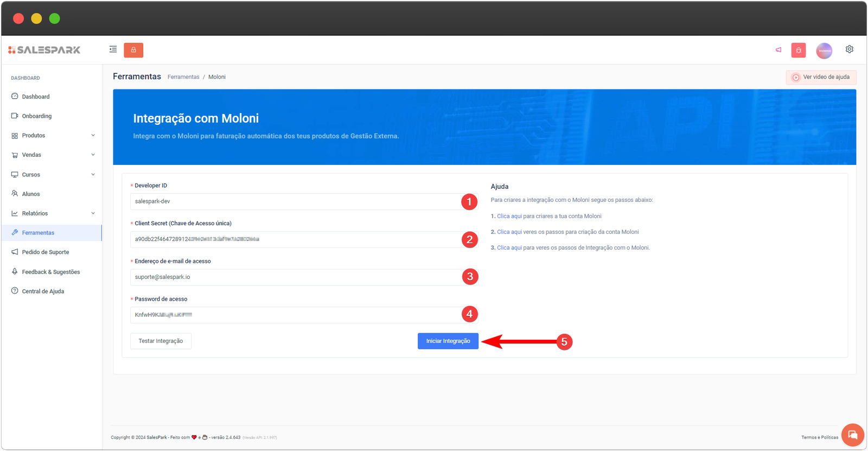
Task: Click the orange lock icon button
Action: coord(133,50)
